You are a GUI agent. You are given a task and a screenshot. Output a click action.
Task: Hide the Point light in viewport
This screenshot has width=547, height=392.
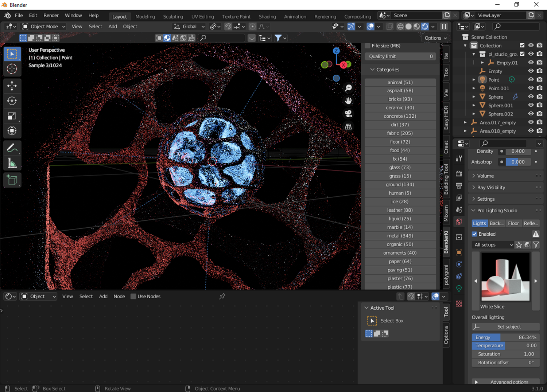(531, 79)
